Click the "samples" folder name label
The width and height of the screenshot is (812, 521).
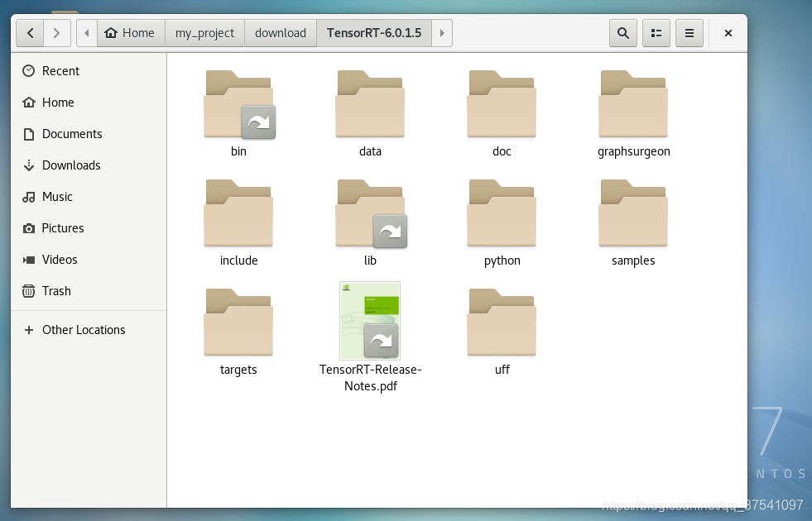[633, 260]
